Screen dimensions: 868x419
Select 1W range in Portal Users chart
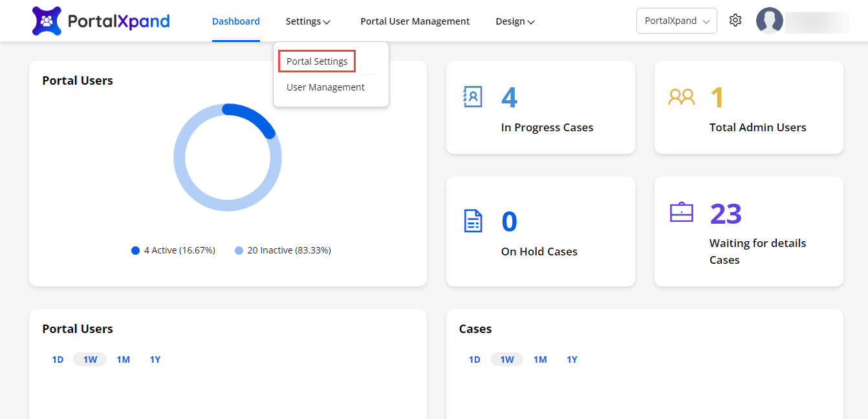pyautogui.click(x=90, y=360)
